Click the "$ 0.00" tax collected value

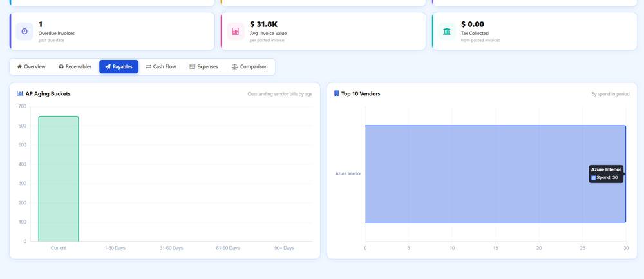pos(473,24)
